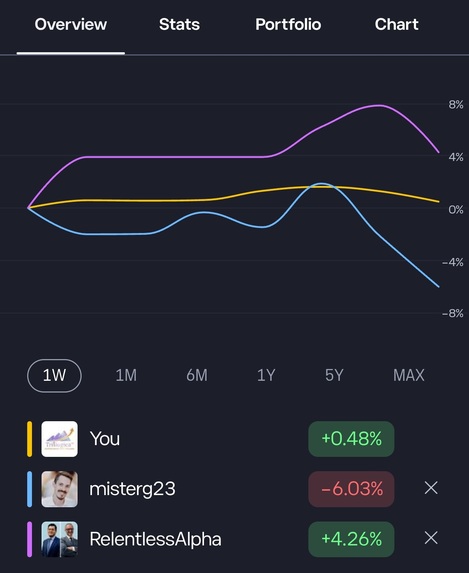Select the Overview tab
Image resolution: width=469 pixels, height=573 pixels.
point(71,24)
